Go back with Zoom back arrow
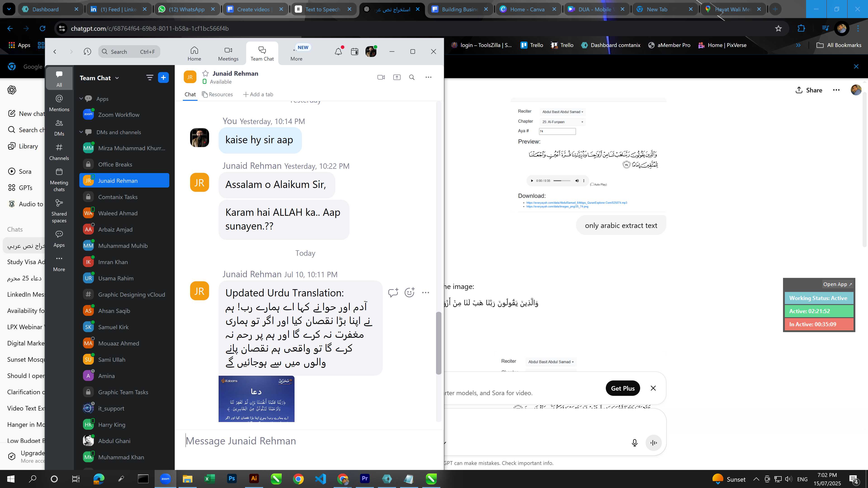 [x=54, y=52]
